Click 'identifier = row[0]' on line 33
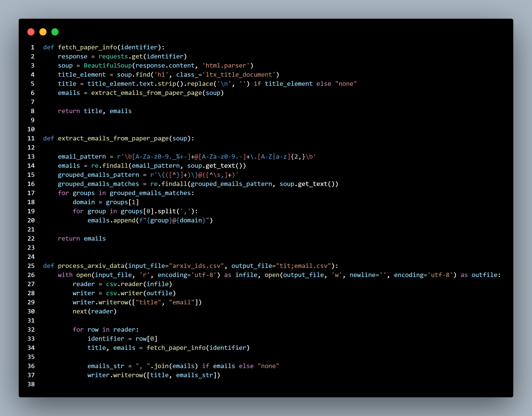This screenshot has width=532, height=416. 123,339
